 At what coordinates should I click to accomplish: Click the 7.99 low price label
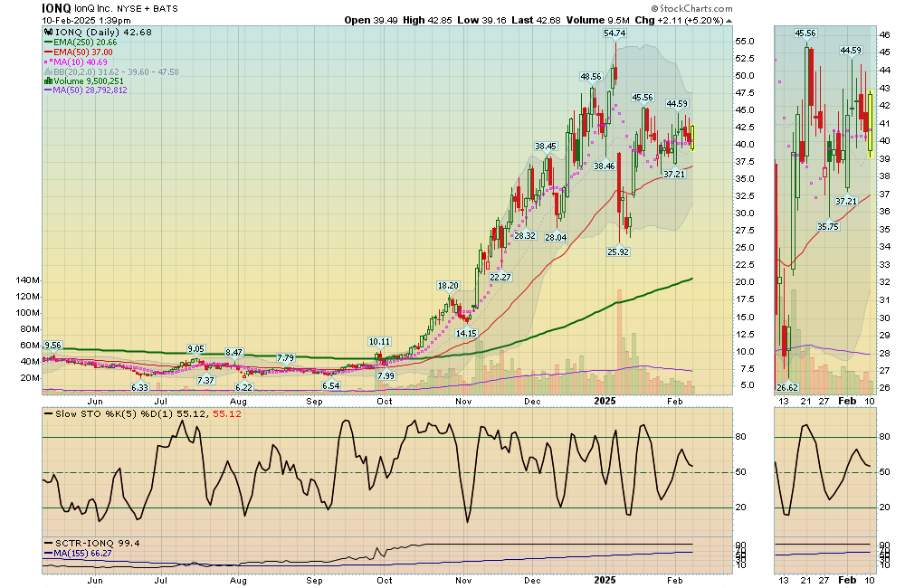pos(386,375)
